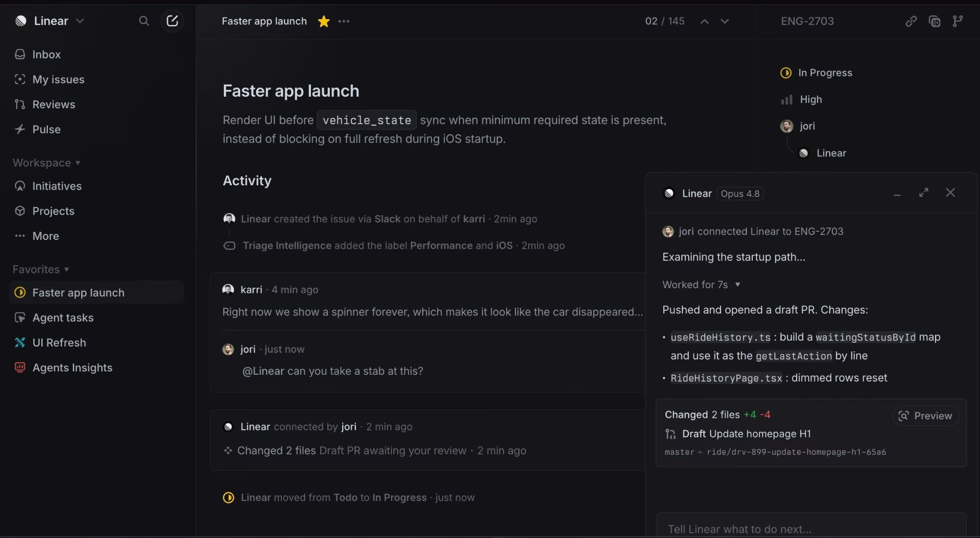The height and width of the screenshot is (538, 980).
Task: Click jori's avatar in the comment thread
Action: click(228, 349)
